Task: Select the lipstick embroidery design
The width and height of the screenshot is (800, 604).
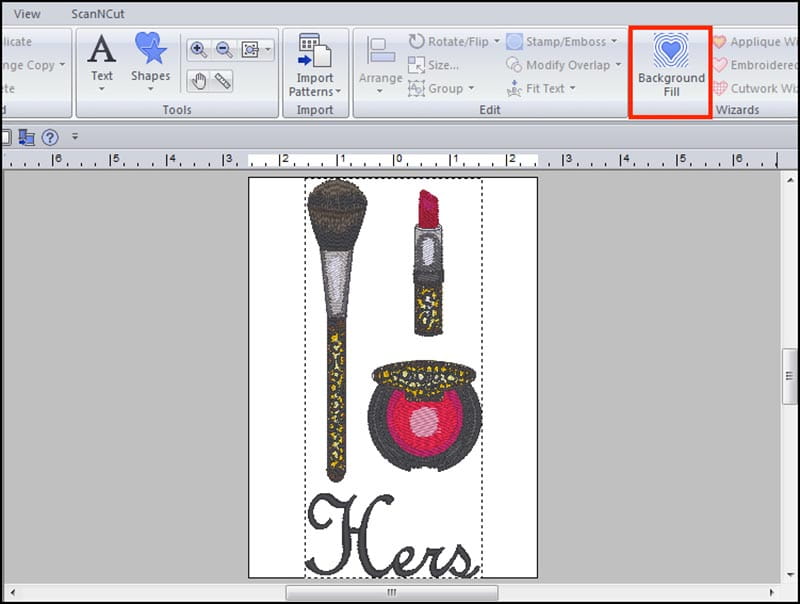Action: (429, 263)
